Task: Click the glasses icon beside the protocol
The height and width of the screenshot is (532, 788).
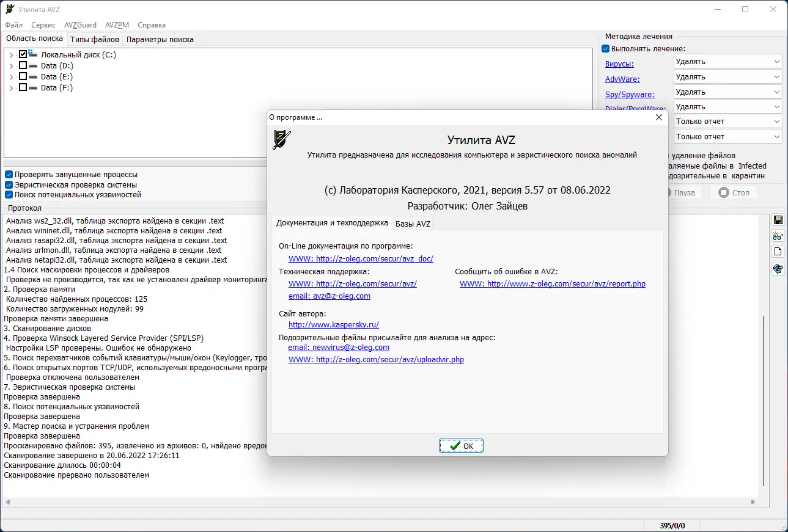Action: click(778, 236)
